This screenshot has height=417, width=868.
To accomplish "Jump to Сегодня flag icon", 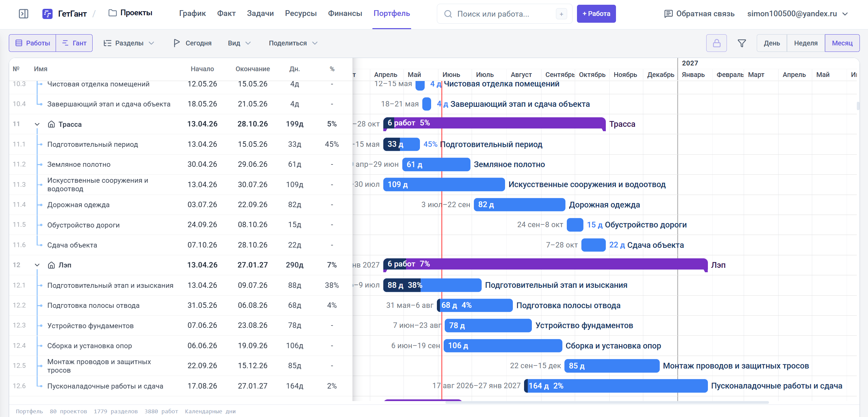I will tap(176, 43).
